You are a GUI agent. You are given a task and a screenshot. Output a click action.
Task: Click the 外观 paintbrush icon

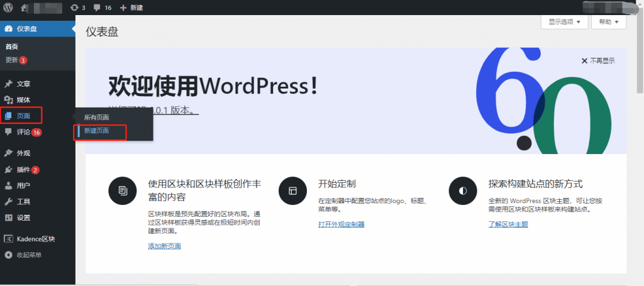[8, 153]
